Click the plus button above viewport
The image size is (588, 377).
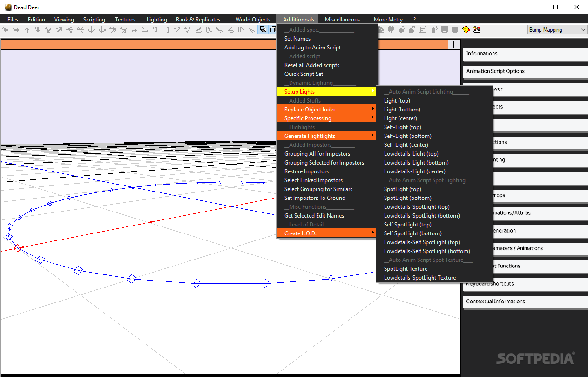[454, 44]
